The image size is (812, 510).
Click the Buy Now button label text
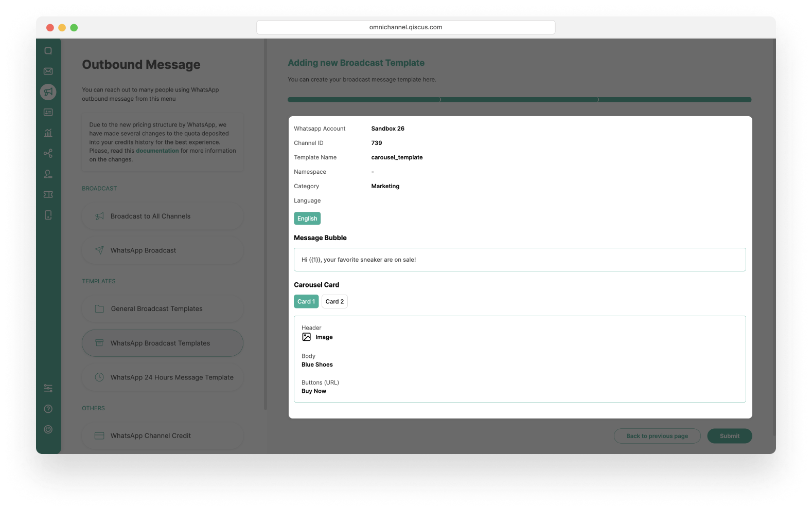314,391
